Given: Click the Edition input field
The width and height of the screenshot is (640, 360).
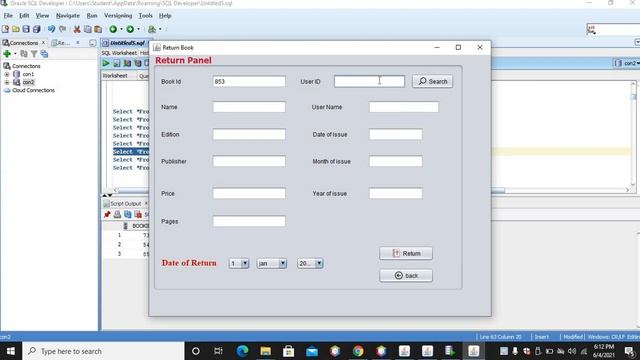Looking at the screenshot, I should pyautogui.click(x=249, y=134).
